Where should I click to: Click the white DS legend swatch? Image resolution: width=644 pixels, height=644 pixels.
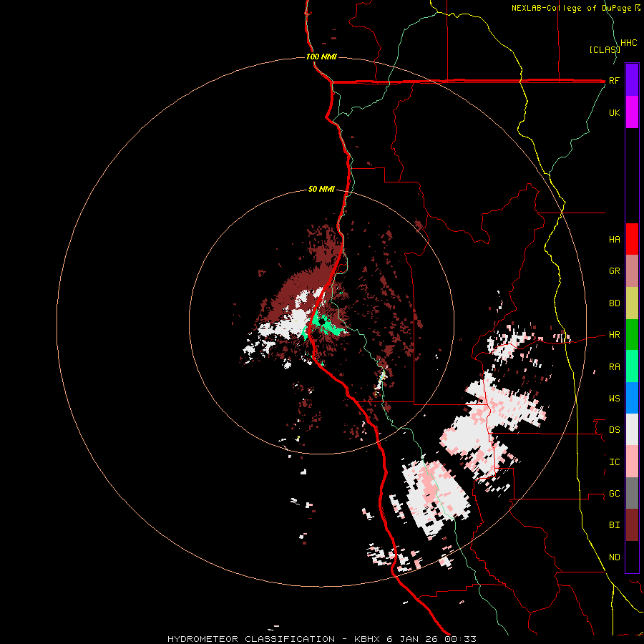[x=632, y=429]
